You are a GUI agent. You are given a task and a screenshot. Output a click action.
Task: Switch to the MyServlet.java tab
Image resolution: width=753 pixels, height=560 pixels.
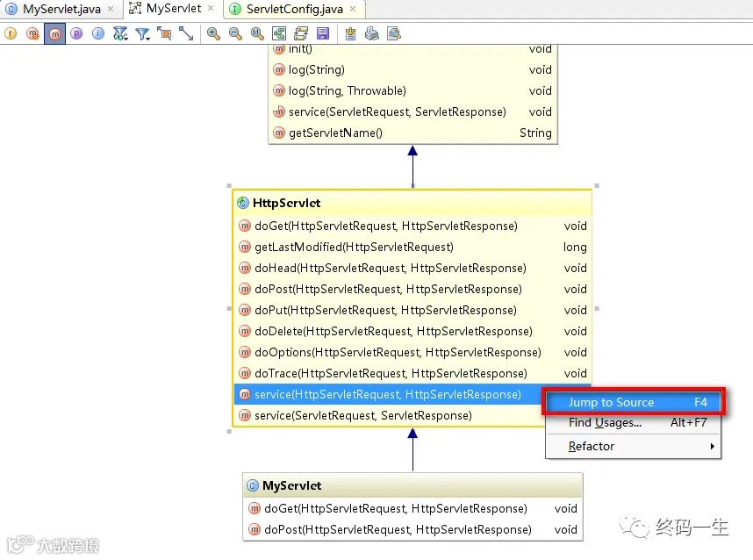point(61,9)
